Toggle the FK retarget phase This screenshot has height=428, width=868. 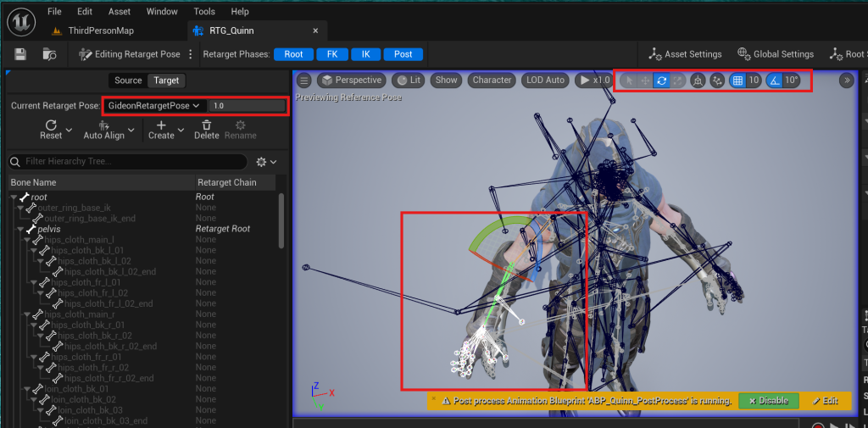point(332,54)
